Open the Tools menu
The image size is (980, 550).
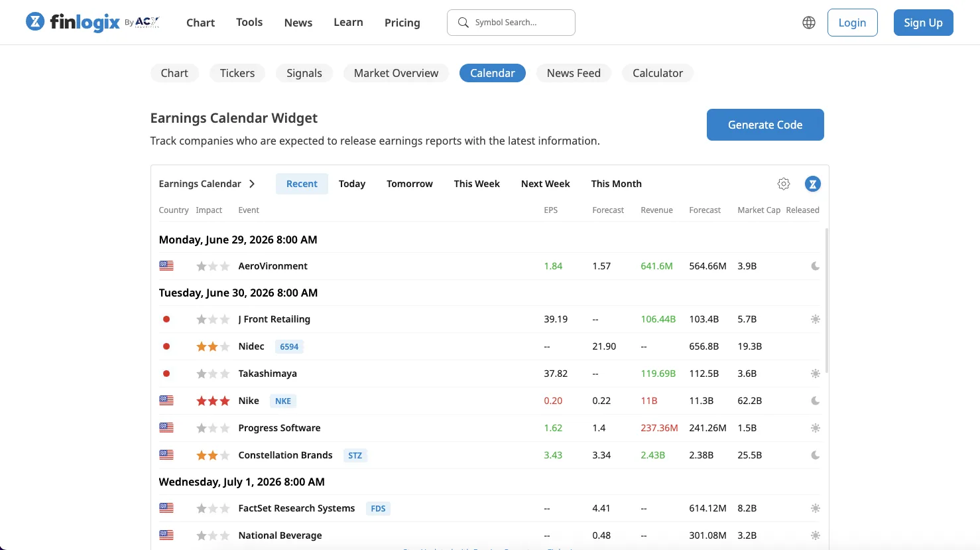(x=249, y=22)
